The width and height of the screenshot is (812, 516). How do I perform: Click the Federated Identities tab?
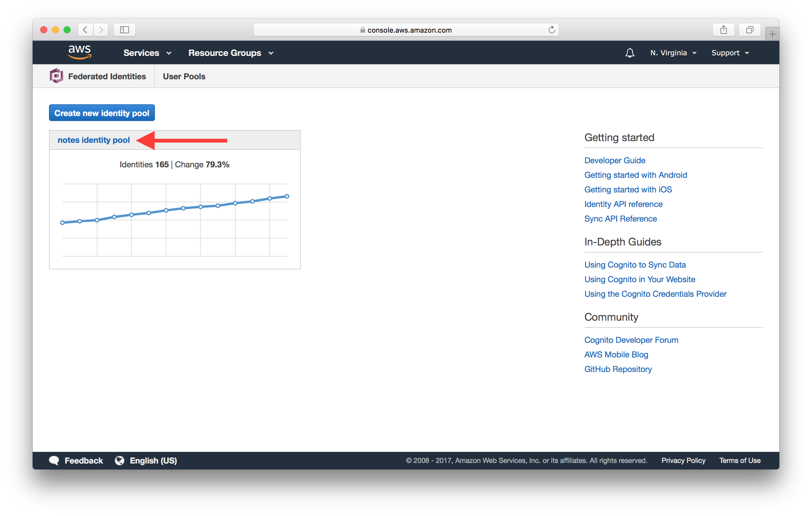pyautogui.click(x=106, y=76)
